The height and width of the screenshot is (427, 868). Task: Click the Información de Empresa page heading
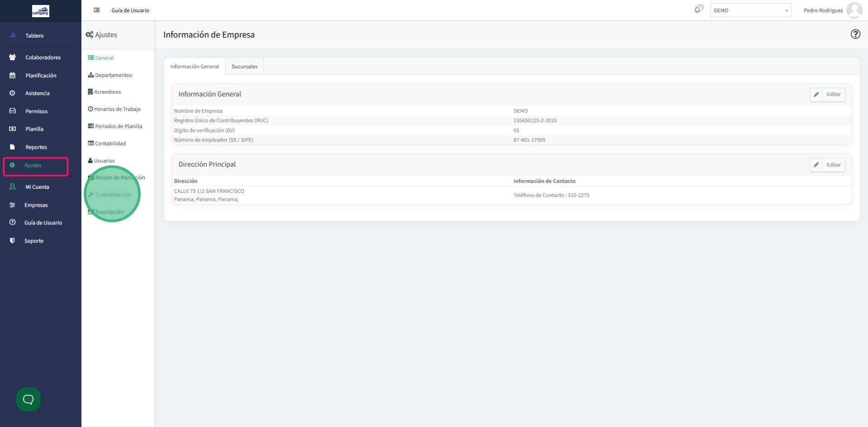point(209,35)
